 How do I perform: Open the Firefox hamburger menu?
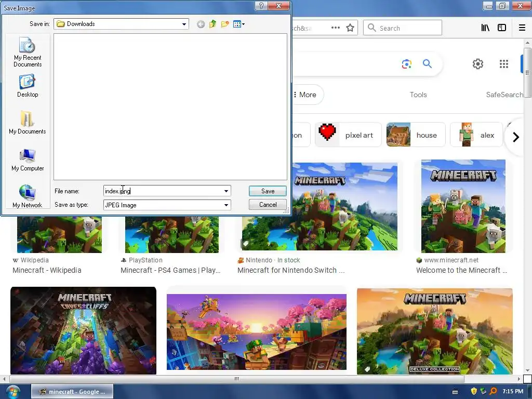tap(522, 28)
